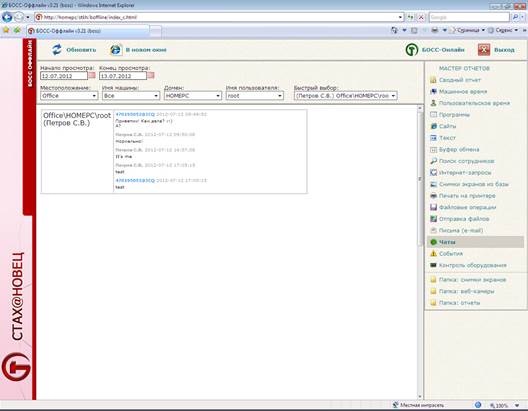Click the Печать на принтере printer icon
Viewport: 528px width, 411px height.
point(433,196)
